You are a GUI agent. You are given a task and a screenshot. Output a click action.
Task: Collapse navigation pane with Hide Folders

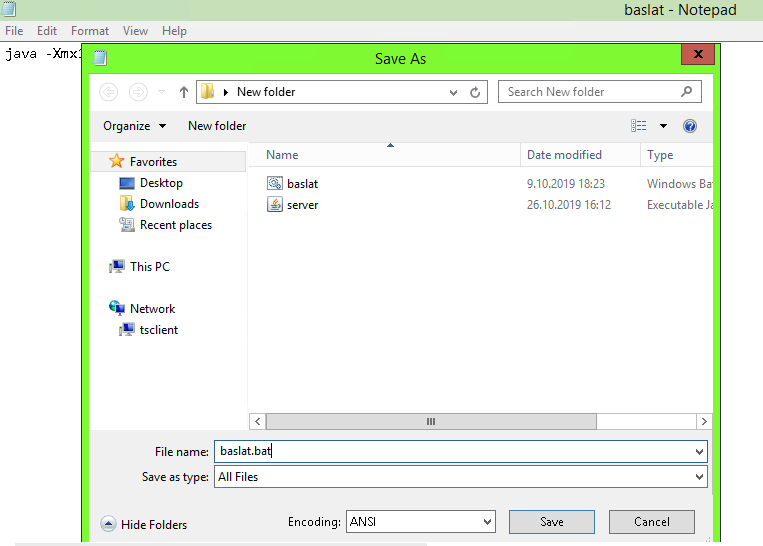pos(144,525)
